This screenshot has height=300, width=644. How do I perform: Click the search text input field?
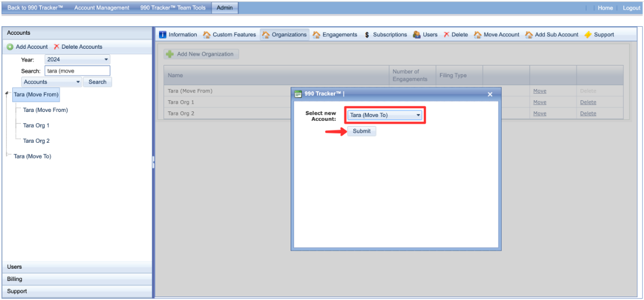77,71
